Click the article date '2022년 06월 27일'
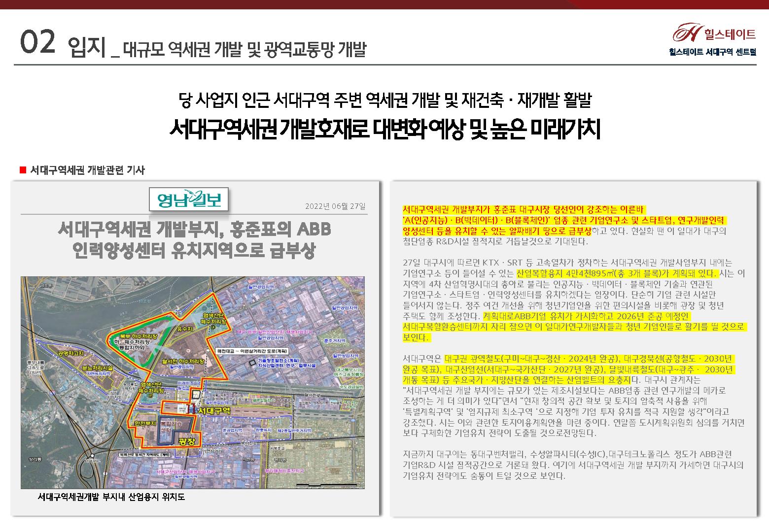This screenshot has width=769, height=532. point(336,206)
